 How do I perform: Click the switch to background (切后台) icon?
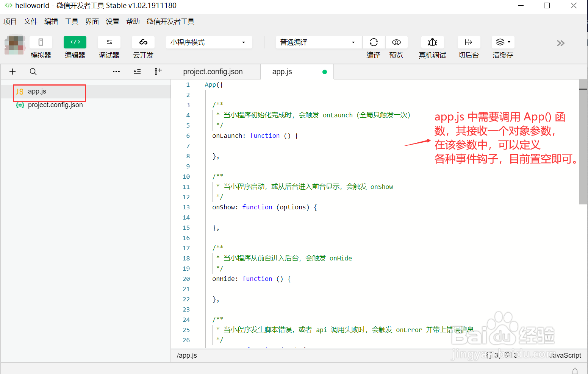click(469, 42)
